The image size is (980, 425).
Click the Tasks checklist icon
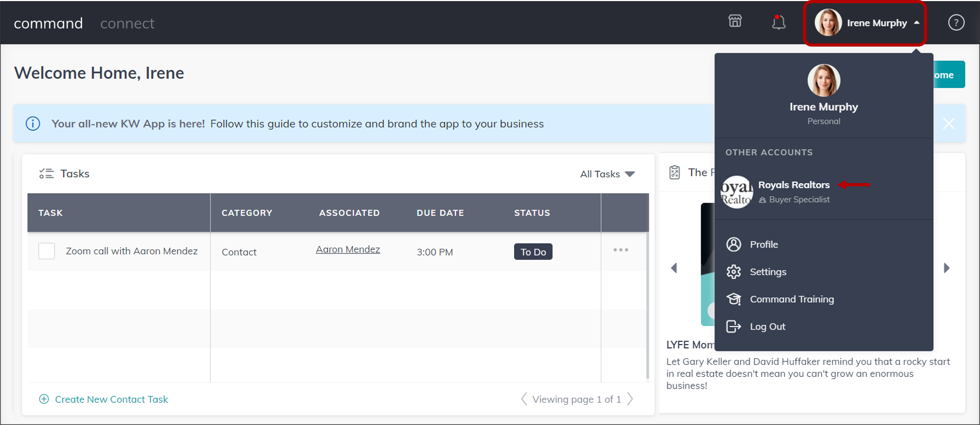pos(47,174)
